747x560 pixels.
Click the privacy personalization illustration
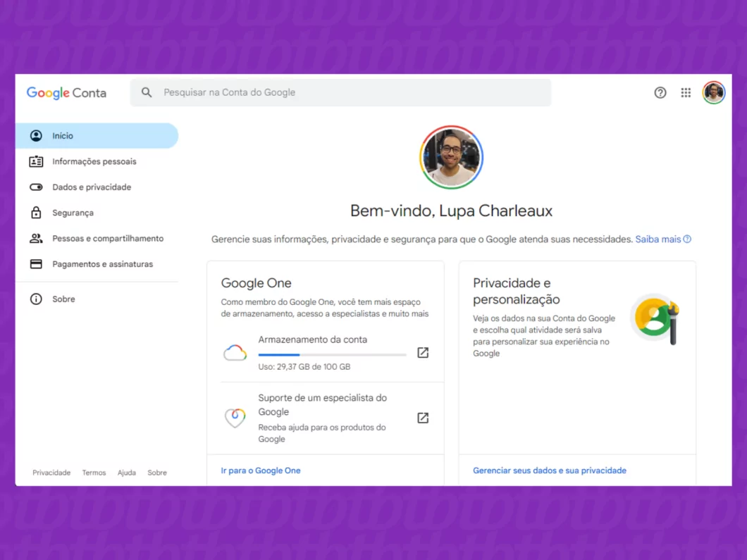point(655,318)
